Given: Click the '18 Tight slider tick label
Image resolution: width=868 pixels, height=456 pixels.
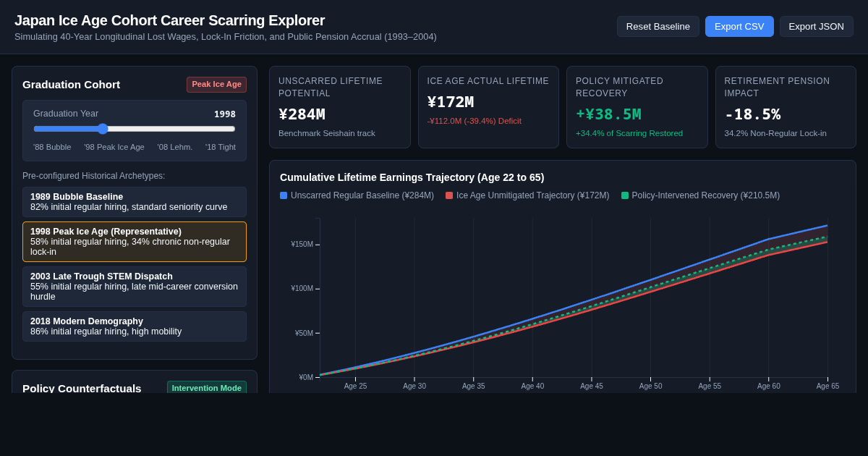Looking at the screenshot, I should pos(221,147).
